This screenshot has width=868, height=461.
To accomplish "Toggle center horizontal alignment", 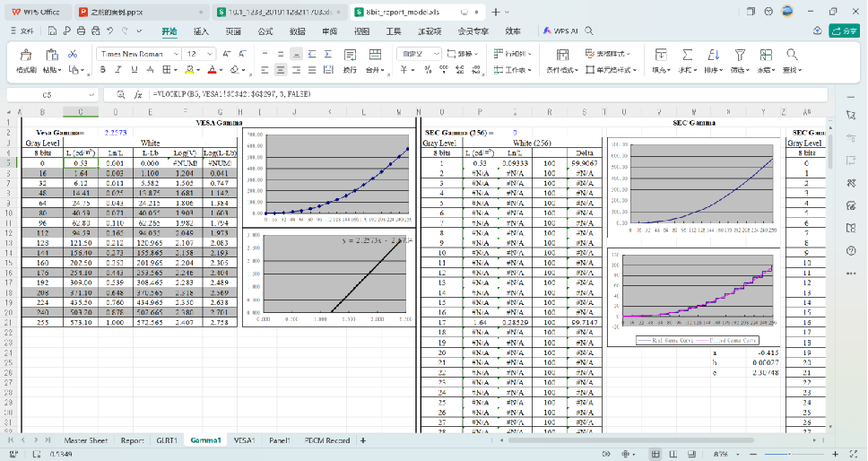I will (281, 70).
